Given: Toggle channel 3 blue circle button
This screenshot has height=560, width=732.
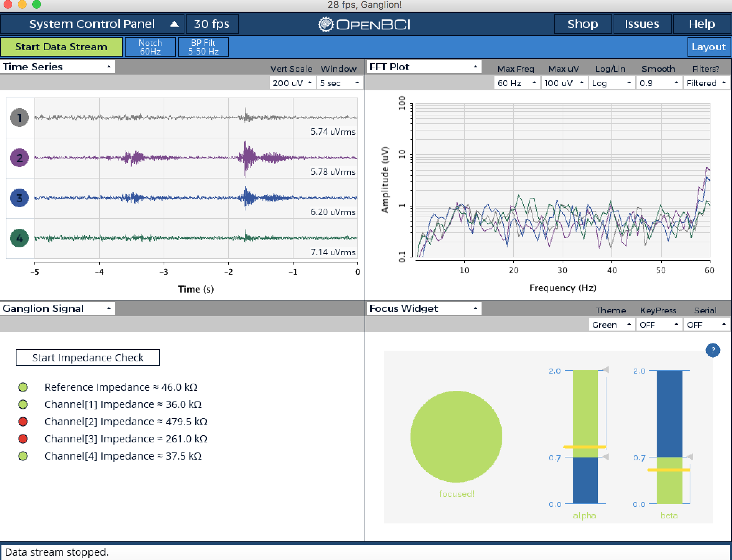Looking at the screenshot, I should tap(19, 198).
